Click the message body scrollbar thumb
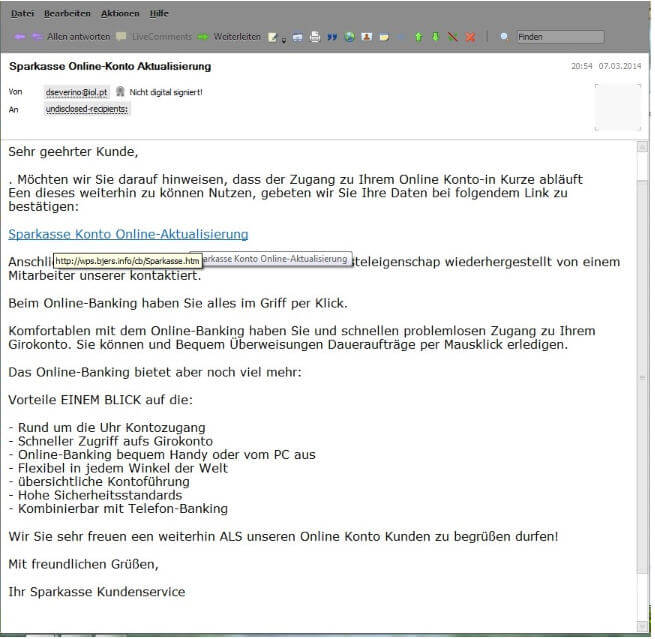Screen dimensions: 655x639 tap(642, 377)
